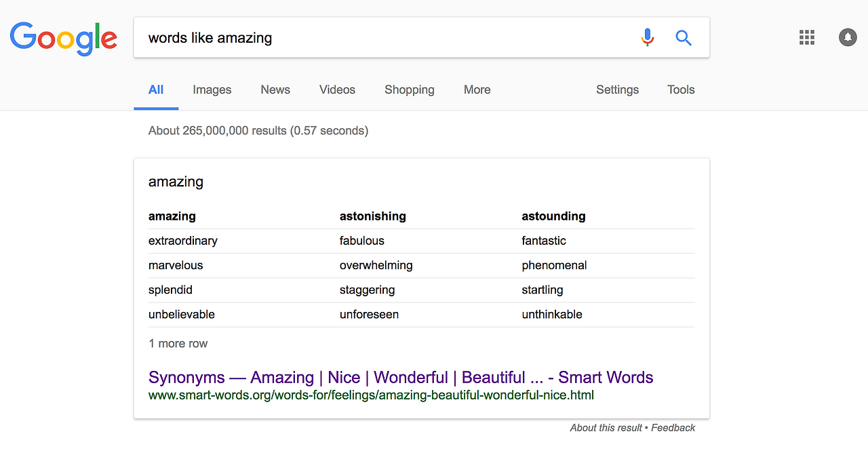Screen dimensions: 868x453
Task: Click the word 'extraordinary' in the table
Action: coord(183,241)
